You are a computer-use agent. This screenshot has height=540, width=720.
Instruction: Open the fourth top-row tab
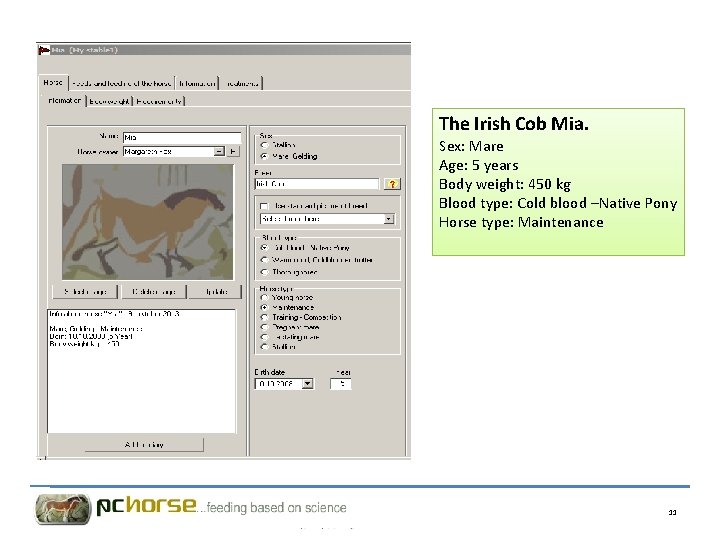[242, 84]
